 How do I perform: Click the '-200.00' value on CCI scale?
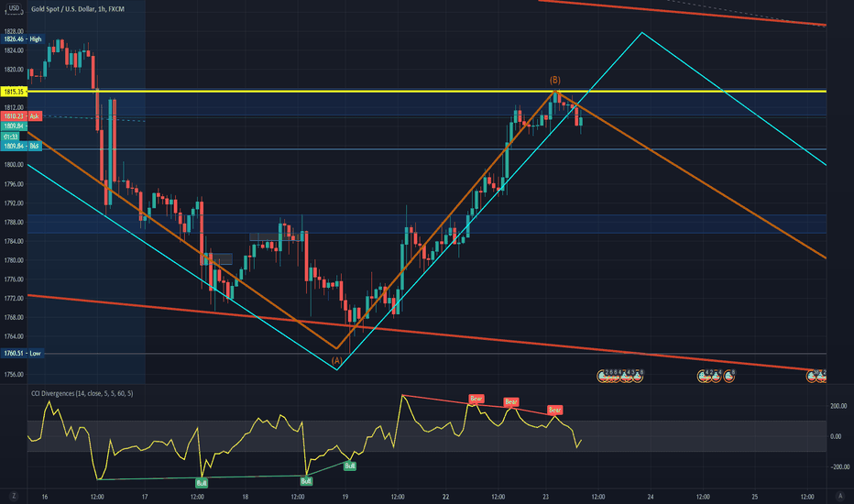[x=838, y=467]
